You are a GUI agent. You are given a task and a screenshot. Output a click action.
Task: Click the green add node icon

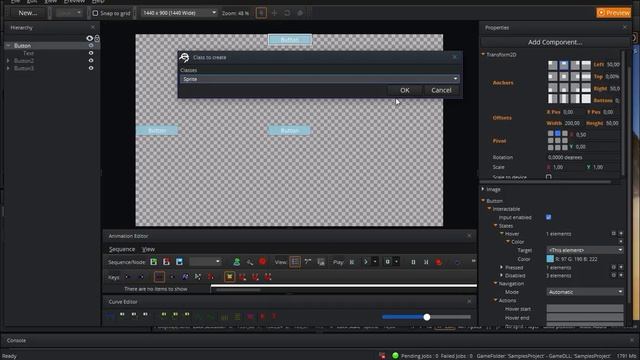(x=236, y=262)
